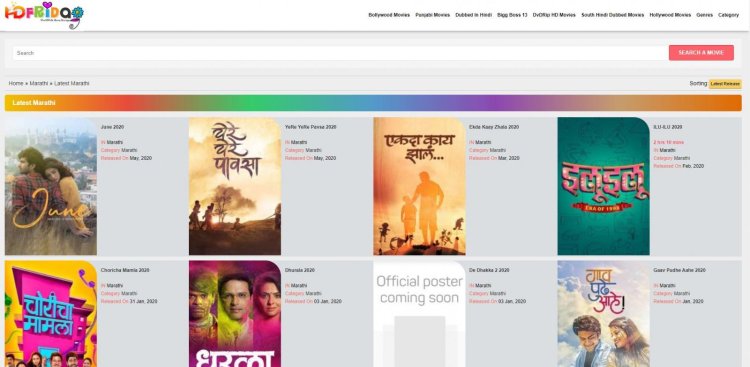Focus the movie Search field
The height and width of the screenshot is (367, 750).
[340, 53]
